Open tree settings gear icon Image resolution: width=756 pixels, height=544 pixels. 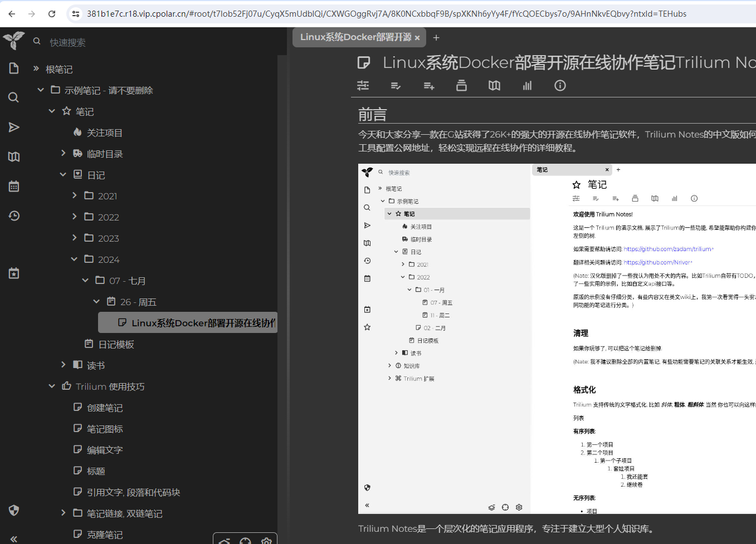tap(266, 541)
